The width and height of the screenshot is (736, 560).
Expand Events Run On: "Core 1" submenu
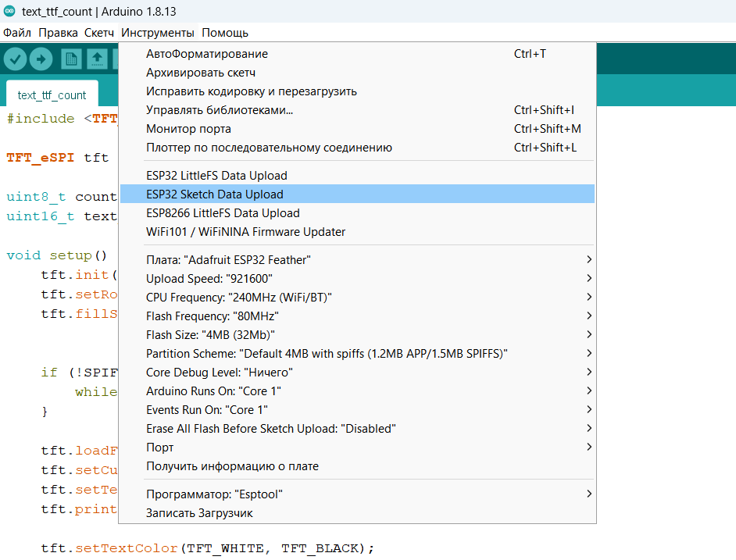(x=357, y=410)
